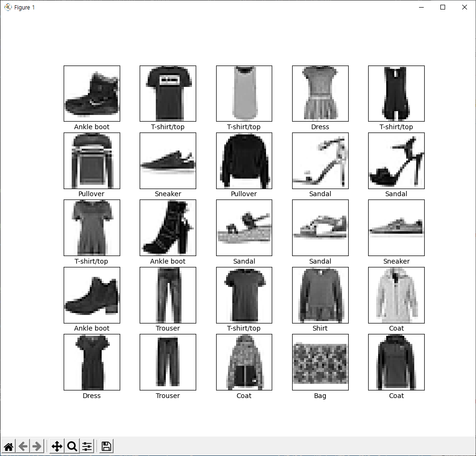
Task: Select the bottom-row Trouser image
Action: pyautogui.click(x=168, y=362)
